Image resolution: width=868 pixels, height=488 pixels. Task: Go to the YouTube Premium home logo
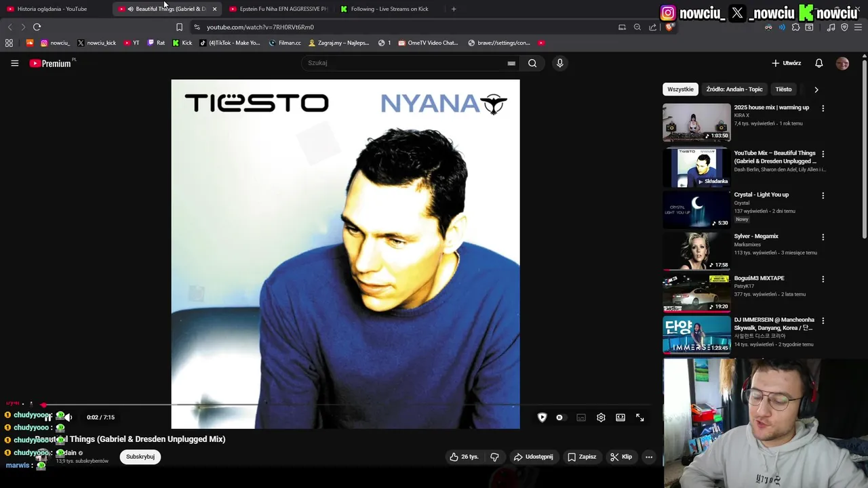pos(50,63)
